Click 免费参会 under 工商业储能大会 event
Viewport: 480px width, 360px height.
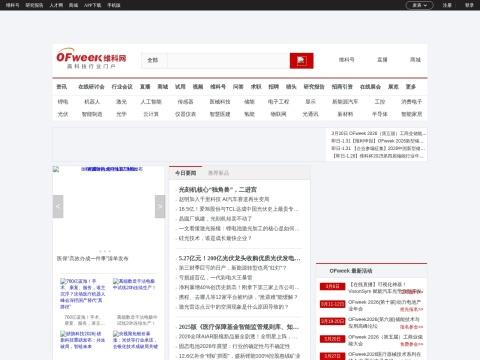[x=411, y=344]
